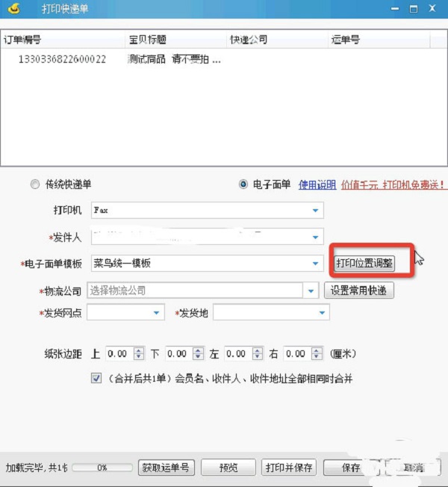
Task: Select the 电子面单 radio button
Action: 243,184
